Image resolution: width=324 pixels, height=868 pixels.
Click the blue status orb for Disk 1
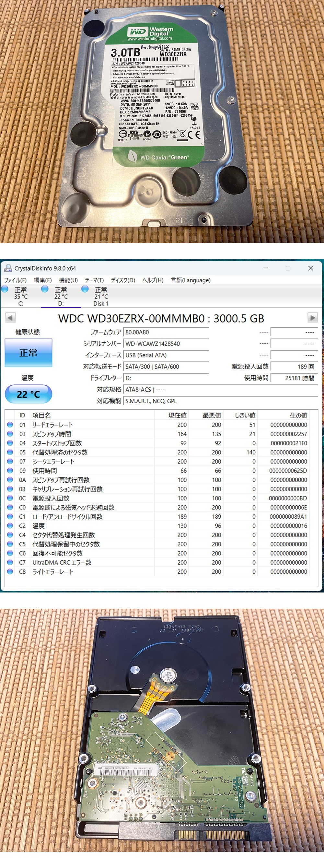(85, 289)
